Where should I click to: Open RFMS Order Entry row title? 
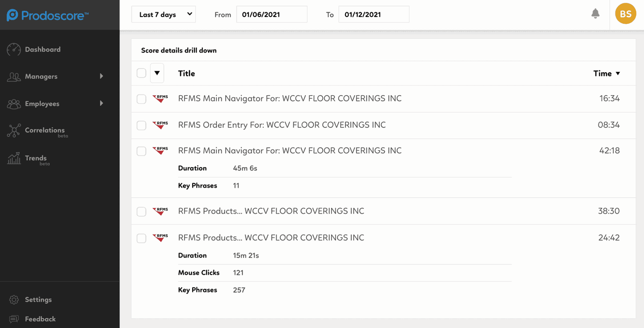coord(282,125)
